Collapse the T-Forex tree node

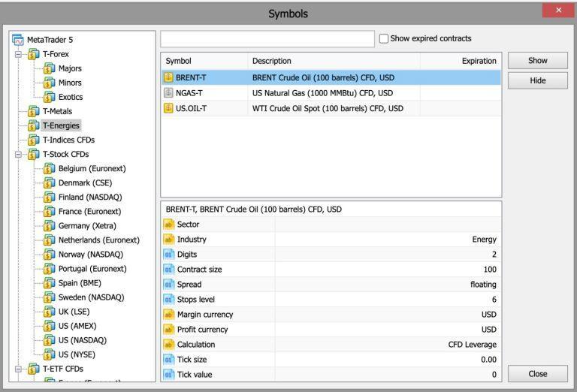coord(18,54)
